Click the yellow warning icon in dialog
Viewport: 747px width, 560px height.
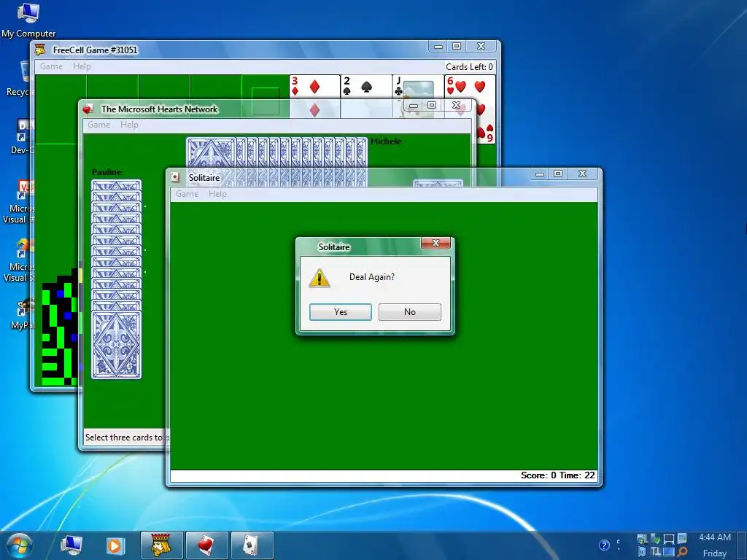tap(320, 278)
